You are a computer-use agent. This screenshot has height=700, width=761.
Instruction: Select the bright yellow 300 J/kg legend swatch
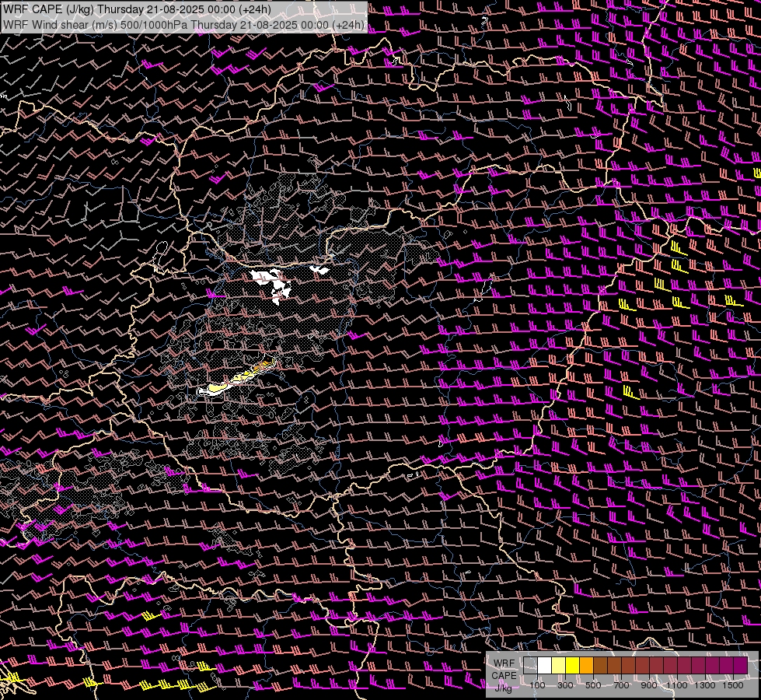[x=573, y=666]
